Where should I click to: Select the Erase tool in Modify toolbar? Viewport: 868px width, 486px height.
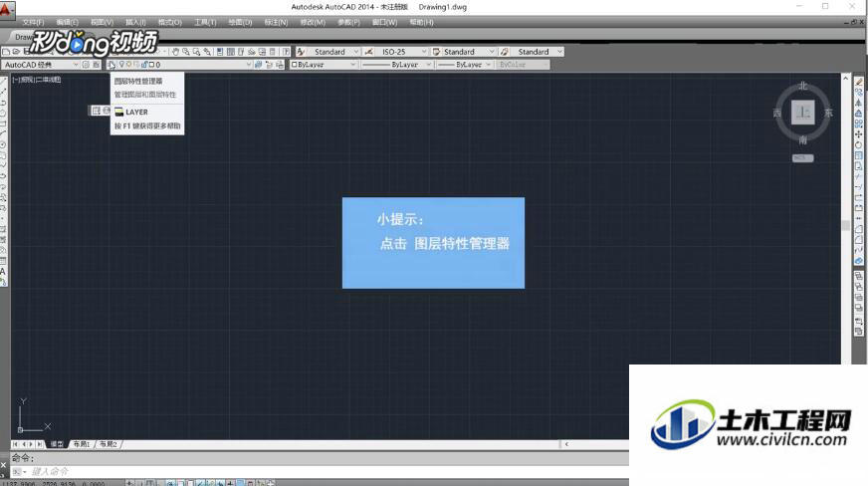(x=859, y=82)
